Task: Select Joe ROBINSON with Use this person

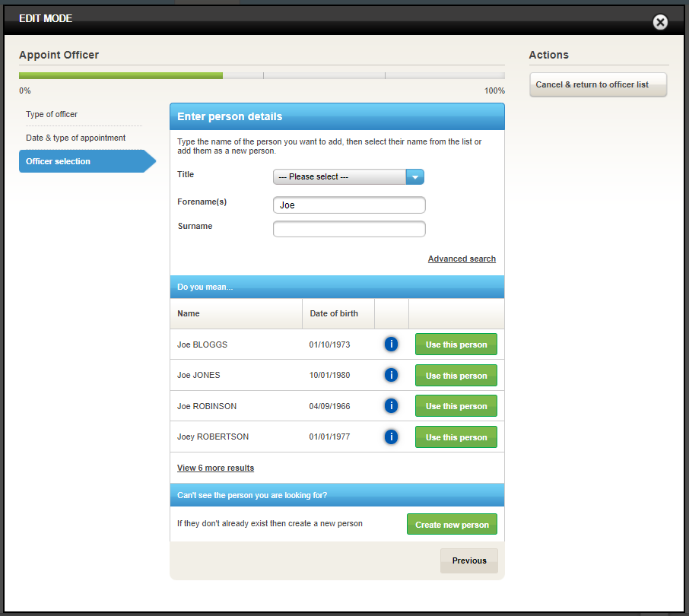Action: tap(456, 406)
